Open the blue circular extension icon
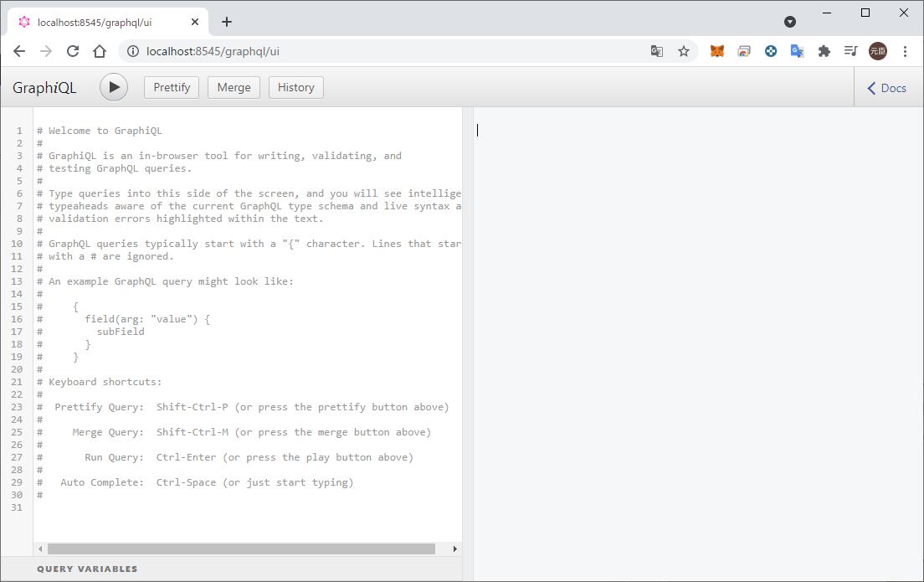The image size is (924, 582). [771, 51]
